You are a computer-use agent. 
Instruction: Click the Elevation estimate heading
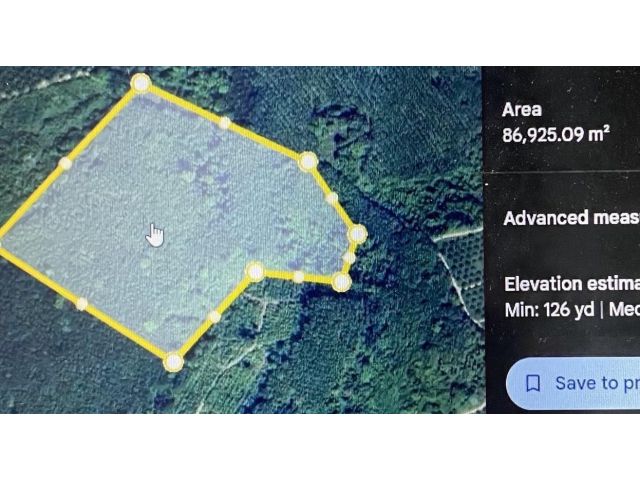click(x=572, y=284)
